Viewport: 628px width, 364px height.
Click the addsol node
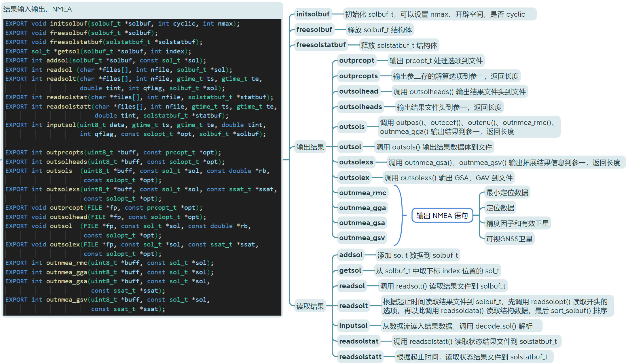pos(351,255)
